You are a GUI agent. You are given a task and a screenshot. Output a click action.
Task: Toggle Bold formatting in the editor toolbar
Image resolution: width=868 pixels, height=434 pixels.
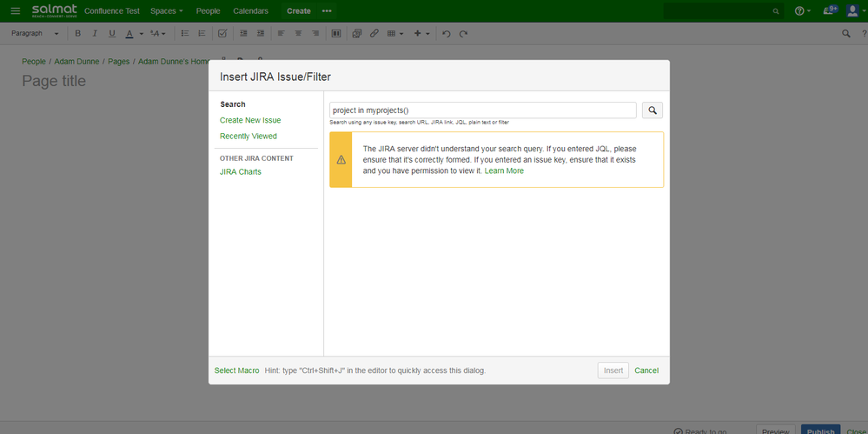[77, 34]
